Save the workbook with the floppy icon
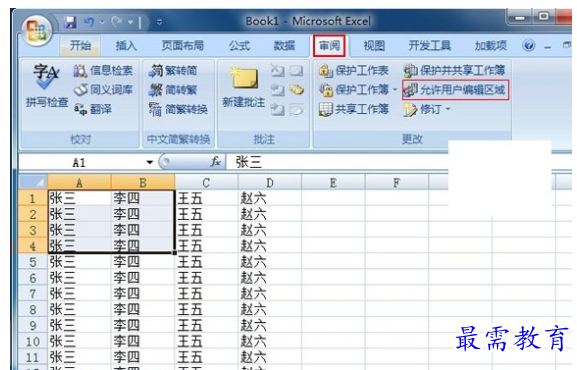577x370 pixels. tap(70, 22)
